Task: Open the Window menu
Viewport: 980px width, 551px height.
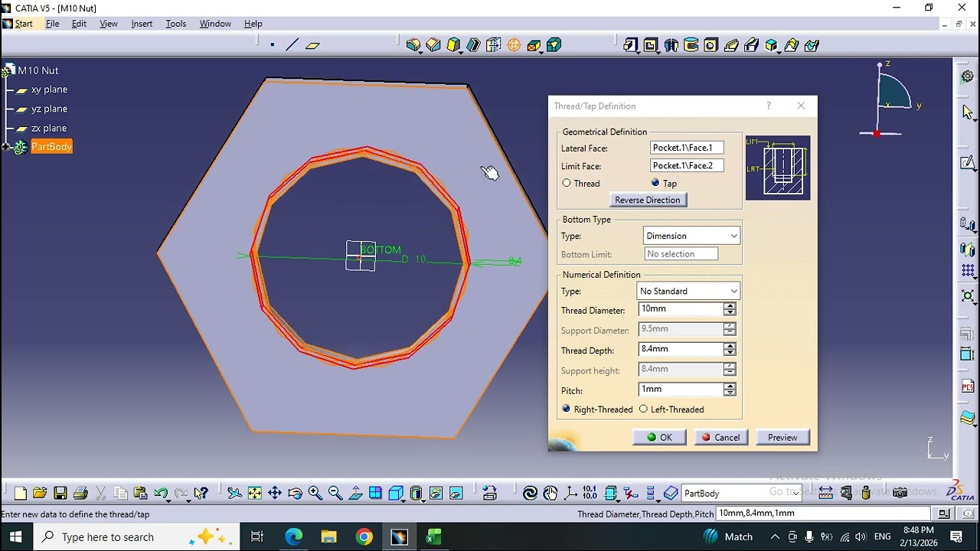Action: coord(215,24)
